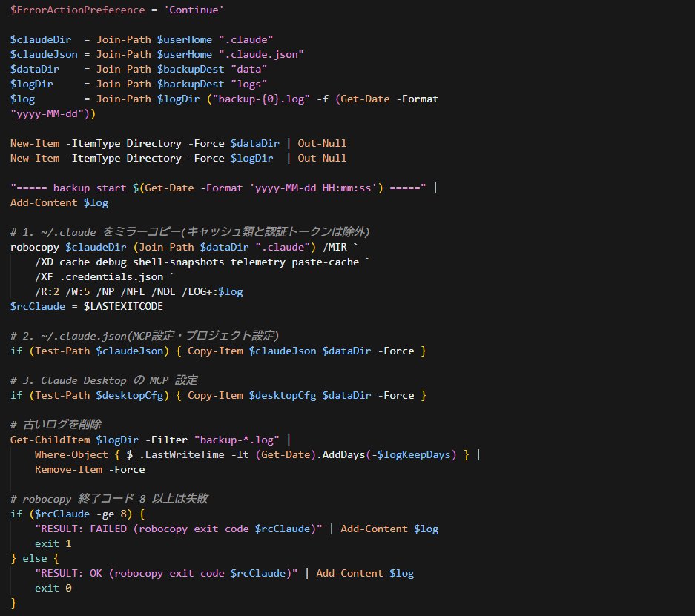Click Copy-Item on the $desktopCfg line

tap(215, 395)
